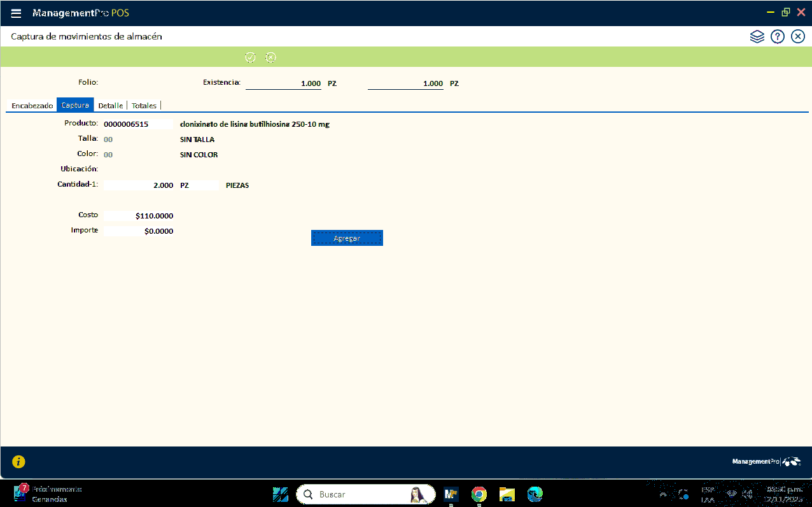
Task: Close the Captura de movimientos panel
Action: 798,37
